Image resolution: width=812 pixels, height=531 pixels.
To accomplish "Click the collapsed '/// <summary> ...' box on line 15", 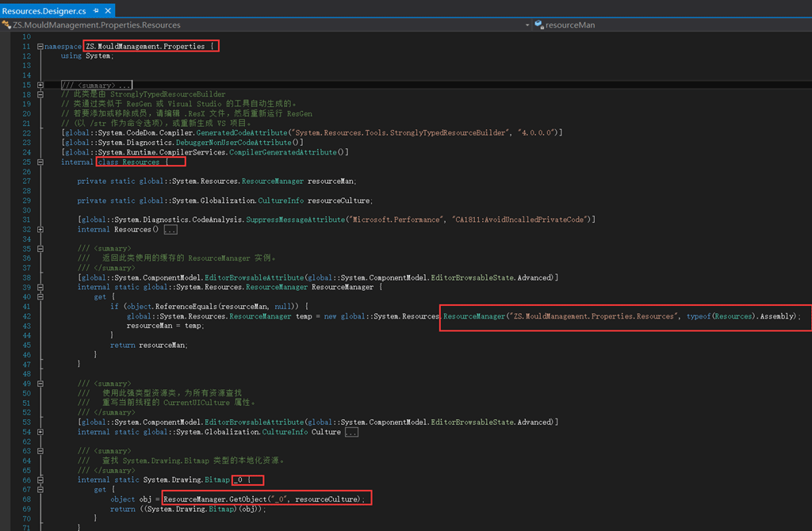I will click(96, 85).
